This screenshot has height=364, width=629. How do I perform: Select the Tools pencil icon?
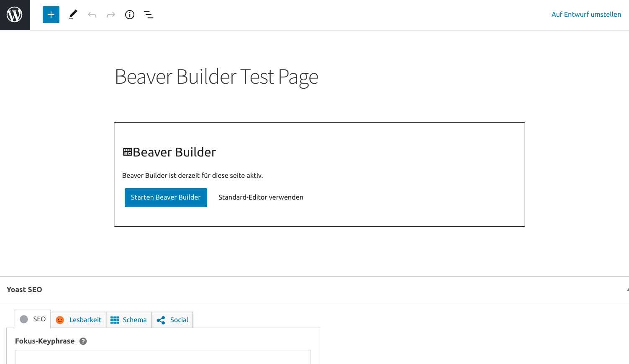(x=73, y=15)
